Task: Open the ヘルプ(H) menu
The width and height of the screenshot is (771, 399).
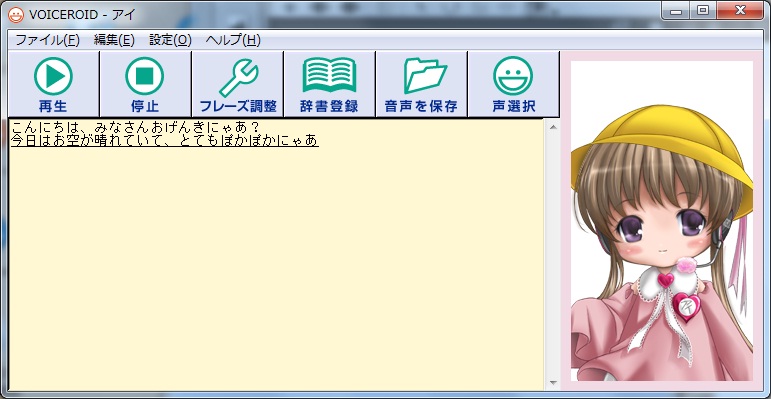Action: (x=233, y=40)
